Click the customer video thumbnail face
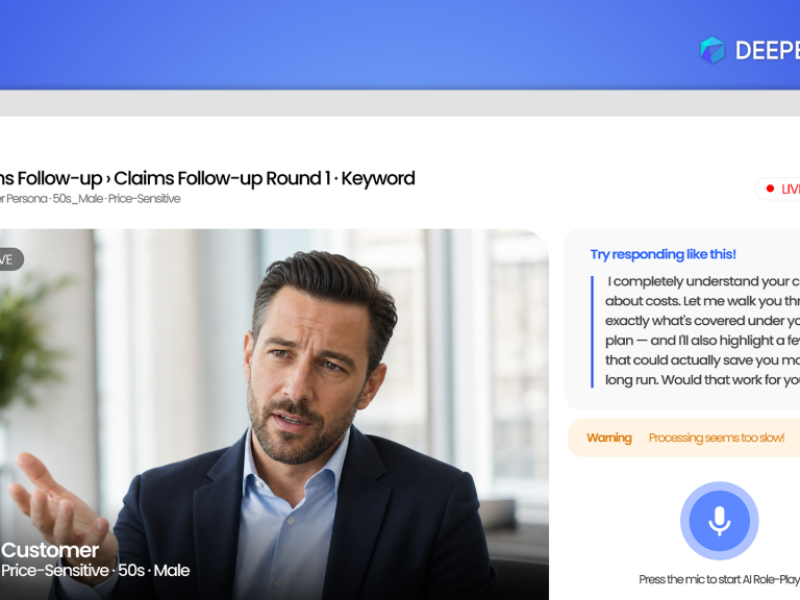800x600 pixels. click(x=311, y=357)
